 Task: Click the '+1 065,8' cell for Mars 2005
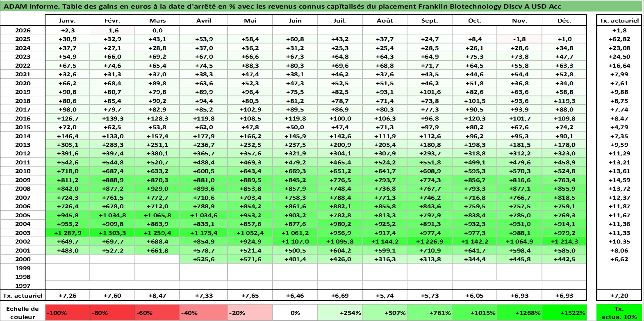point(157,215)
